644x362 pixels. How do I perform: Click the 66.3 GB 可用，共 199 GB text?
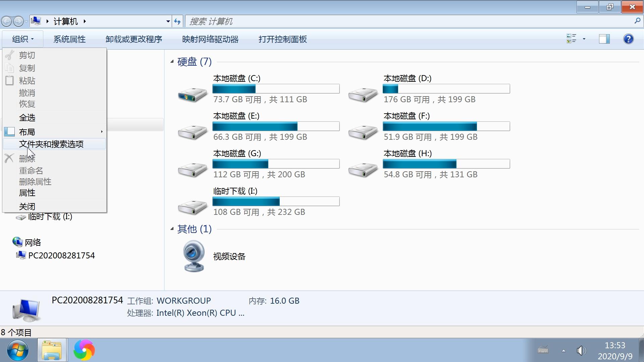click(x=260, y=137)
